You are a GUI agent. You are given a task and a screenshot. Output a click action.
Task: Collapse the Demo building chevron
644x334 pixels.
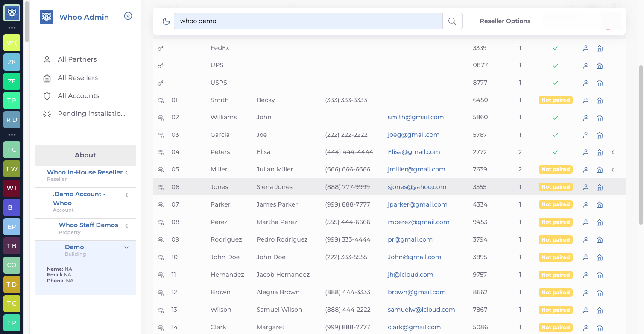(126, 248)
